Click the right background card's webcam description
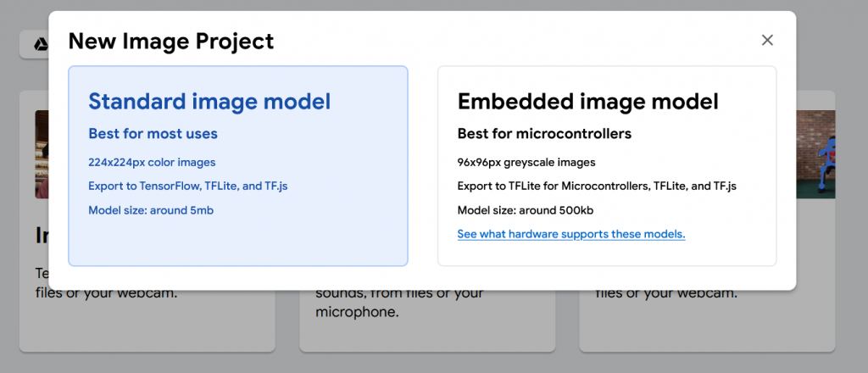This screenshot has width=868, height=373. point(665,294)
